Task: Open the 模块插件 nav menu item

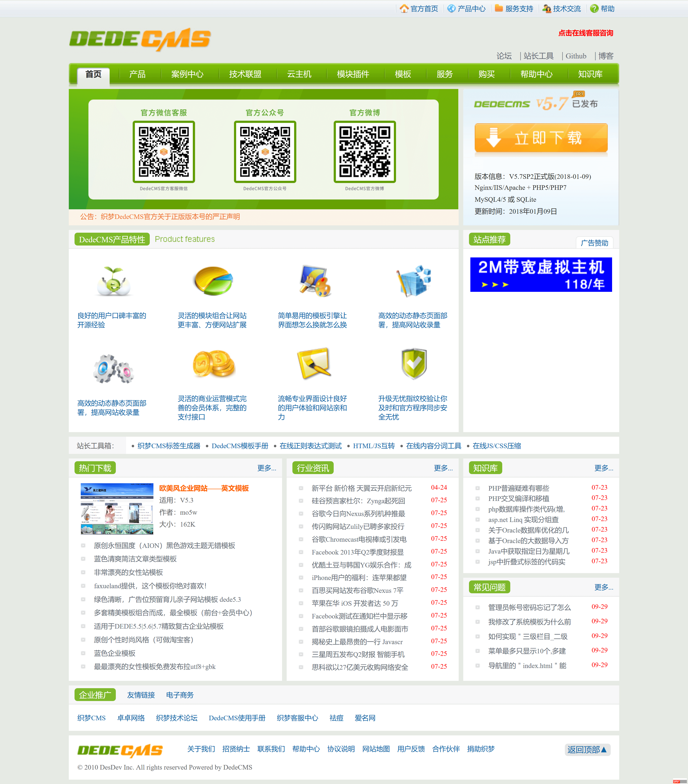Action: tap(353, 75)
